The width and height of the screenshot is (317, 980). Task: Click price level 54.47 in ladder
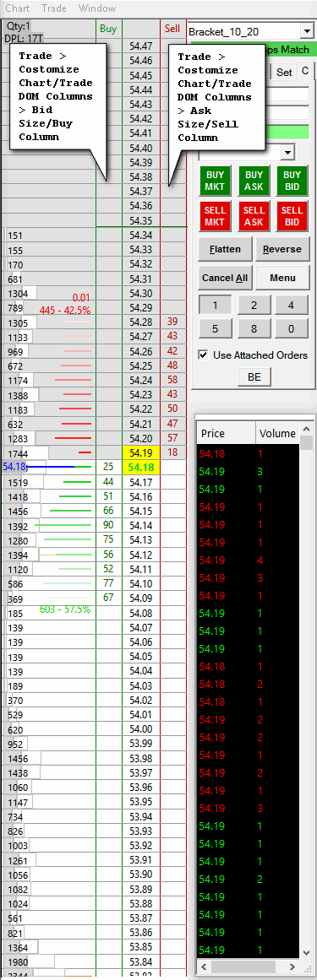coord(141,46)
